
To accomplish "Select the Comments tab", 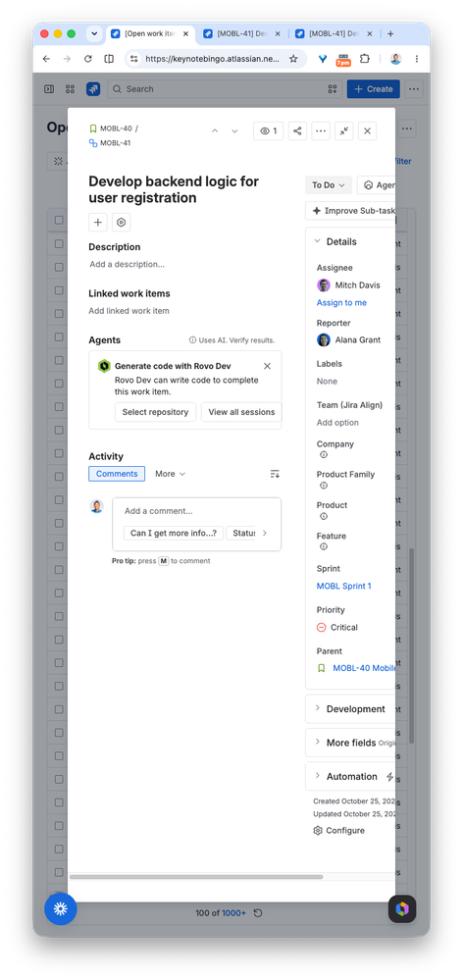I will [x=117, y=474].
